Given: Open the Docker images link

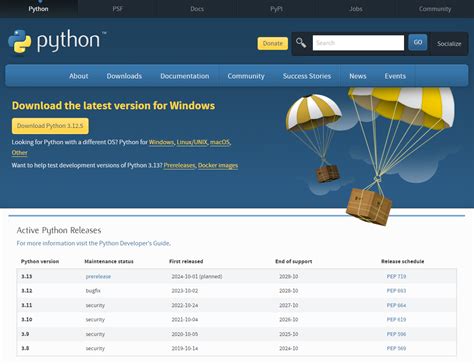Looking at the screenshot, I should (x=218, y=165).
